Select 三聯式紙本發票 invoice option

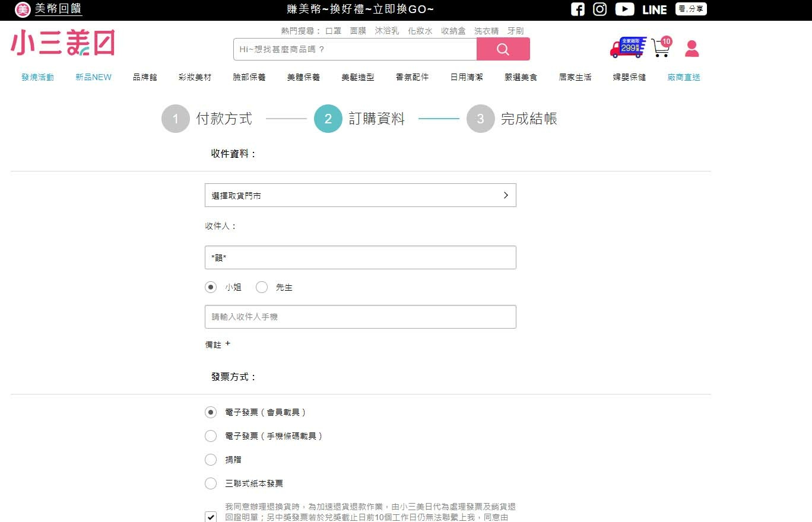[211, 483]
